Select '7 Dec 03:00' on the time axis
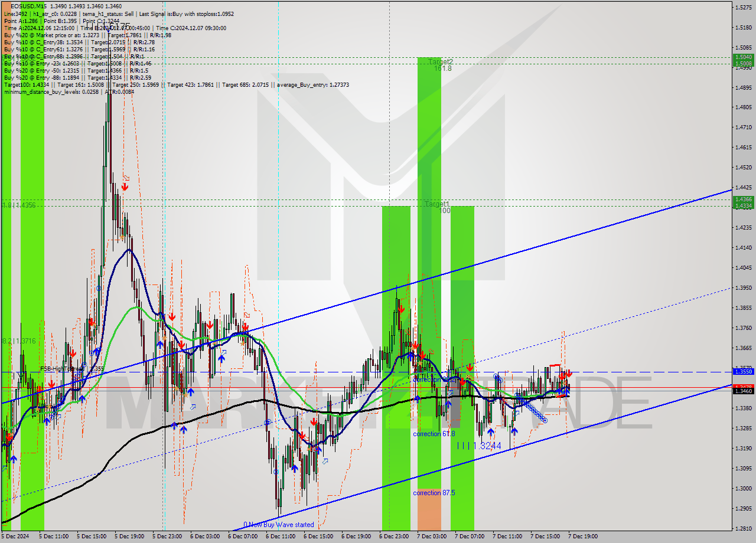This screenshot has width=756, height=543. [x=432, y=537]
